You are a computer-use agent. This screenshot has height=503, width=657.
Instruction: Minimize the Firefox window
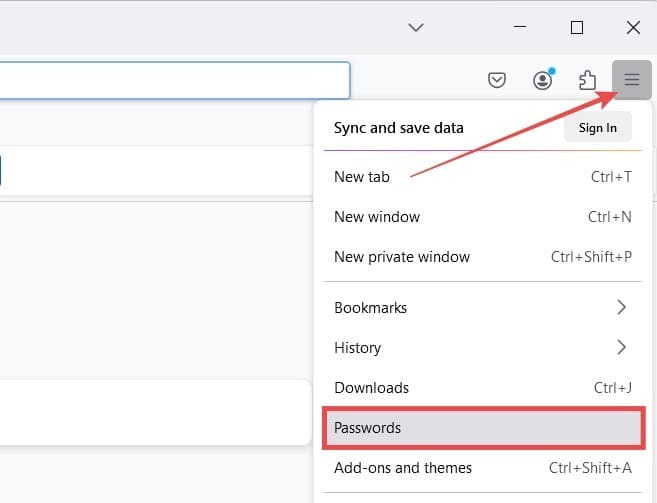[520, 27]
